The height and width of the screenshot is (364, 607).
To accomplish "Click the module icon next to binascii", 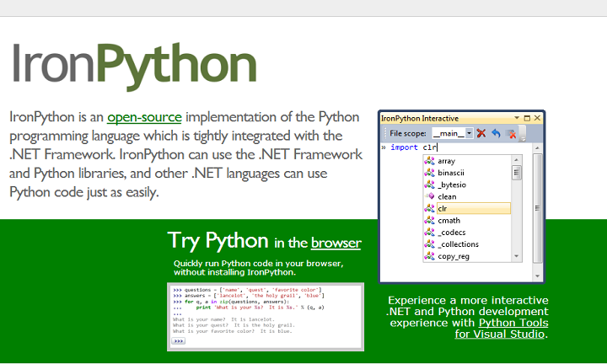I will (429, 173).
